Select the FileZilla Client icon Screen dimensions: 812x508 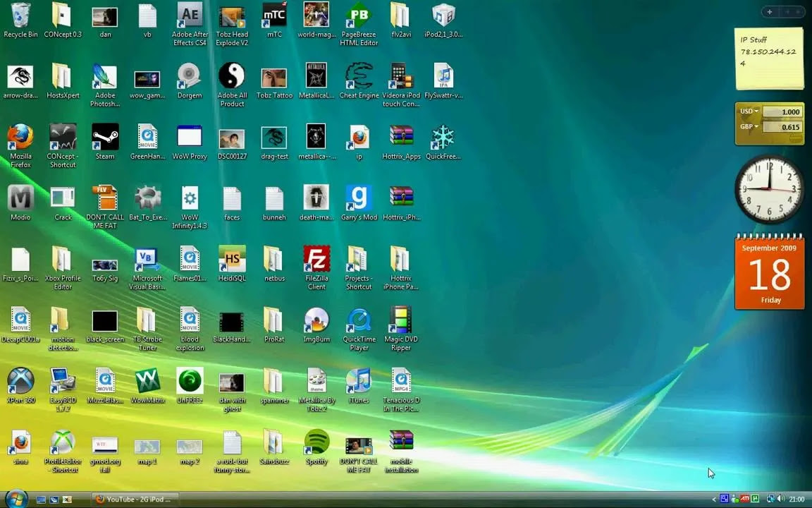316,260
